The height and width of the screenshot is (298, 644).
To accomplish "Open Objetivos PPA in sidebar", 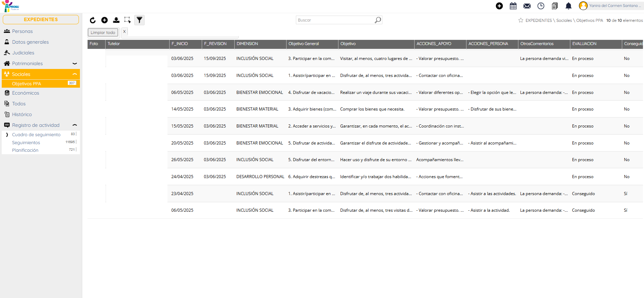I will pos(27,84).
